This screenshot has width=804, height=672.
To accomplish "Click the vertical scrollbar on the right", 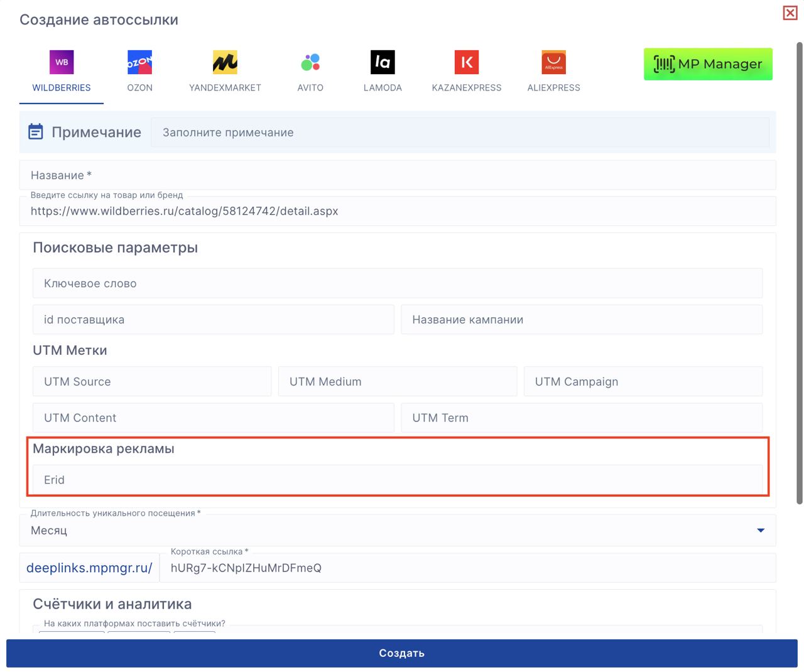I will pos(799,273).
